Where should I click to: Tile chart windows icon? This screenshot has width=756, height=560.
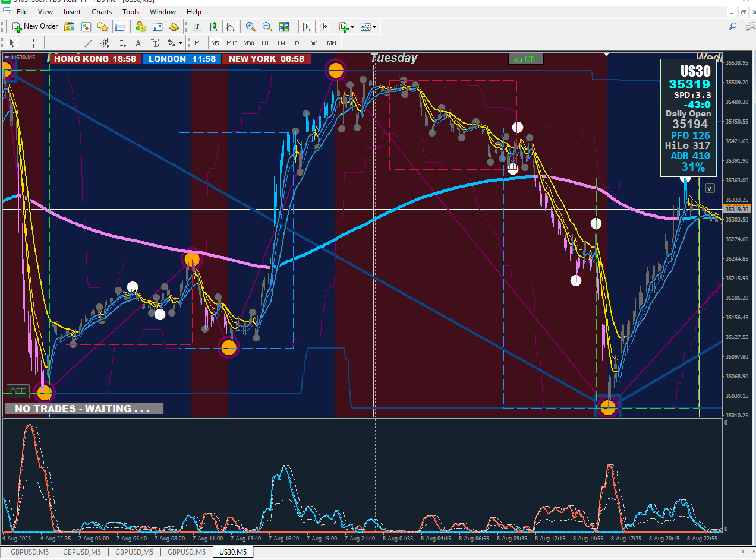[x=284, y=27]
